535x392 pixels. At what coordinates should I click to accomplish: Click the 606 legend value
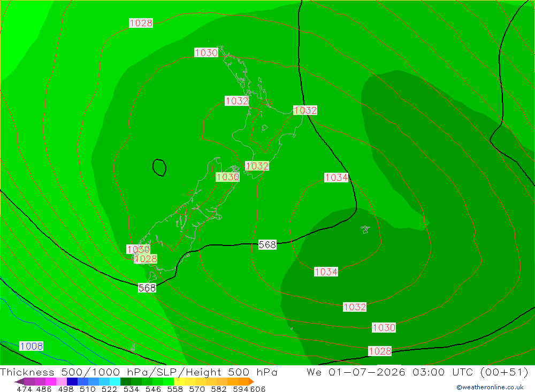pyautogui.click(x=258, y=389)
